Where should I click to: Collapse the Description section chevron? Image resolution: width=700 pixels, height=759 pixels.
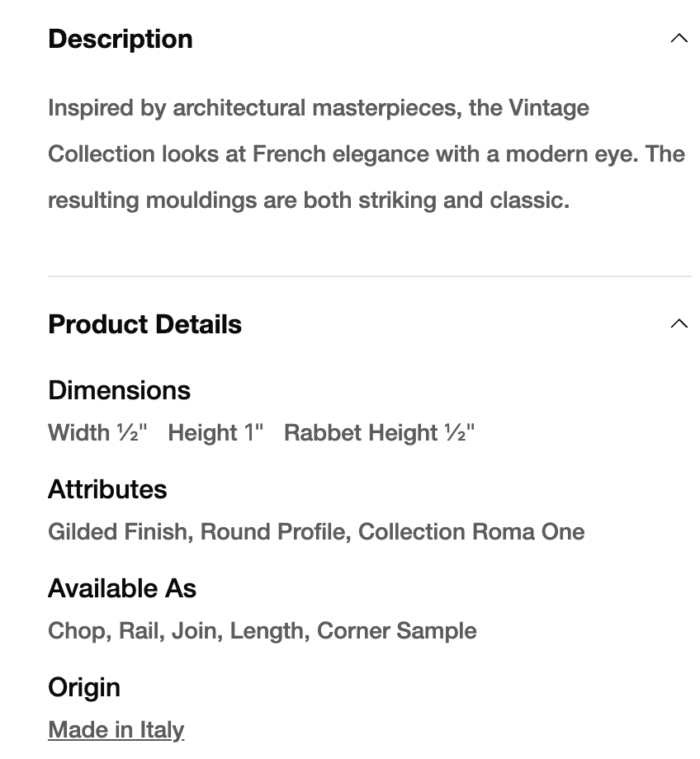679,39
